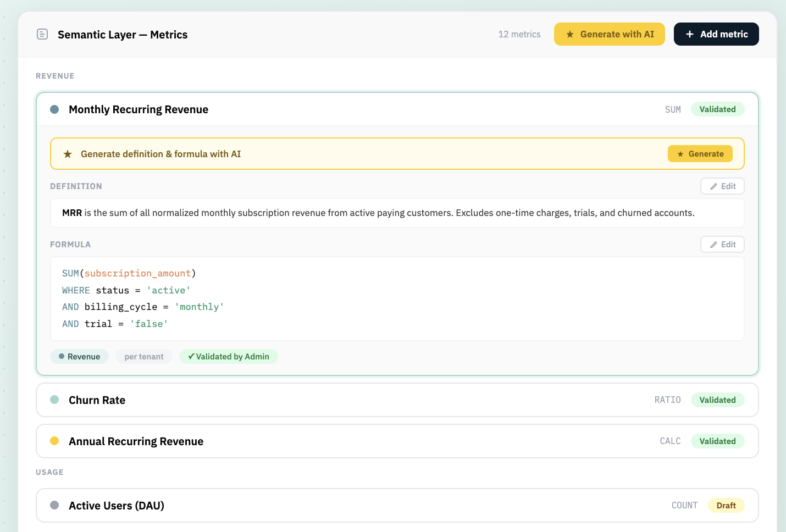Click the pencil icon in Definition Edit button
The height and width of the screenshot is (532, 786).
click(713, 186)
